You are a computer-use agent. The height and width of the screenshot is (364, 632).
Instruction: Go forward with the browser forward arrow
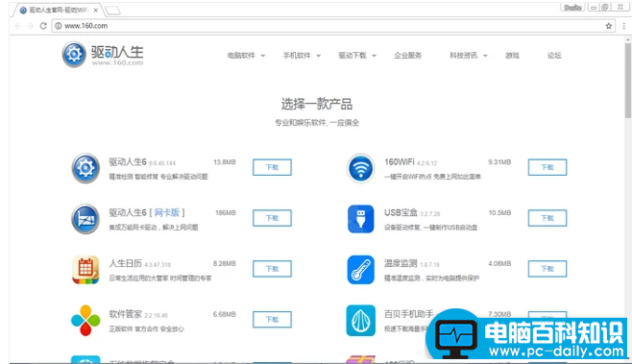[30, 26]
